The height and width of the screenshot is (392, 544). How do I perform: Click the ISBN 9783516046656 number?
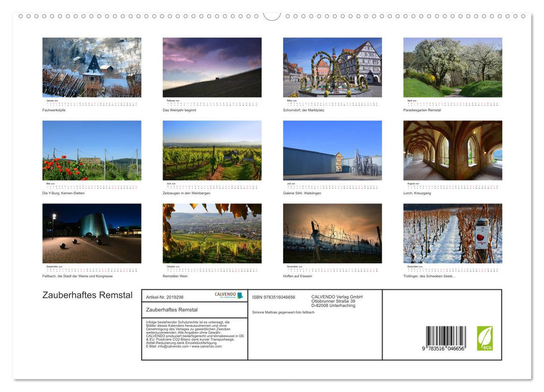tap(274, 297)
